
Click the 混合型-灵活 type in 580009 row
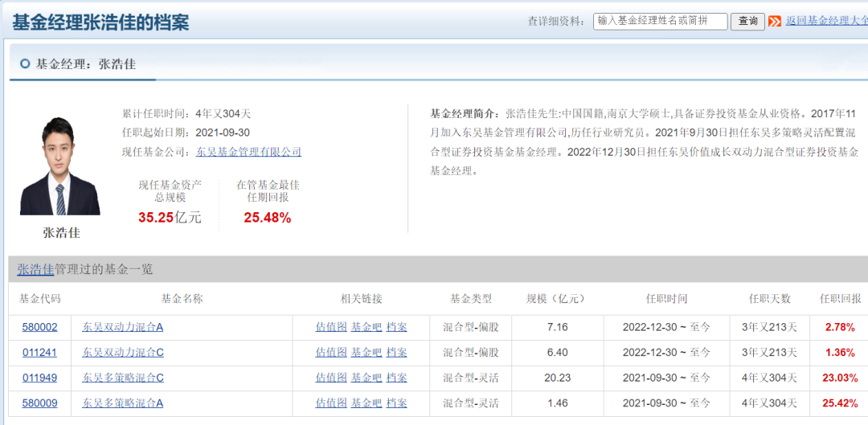(470, 403)
